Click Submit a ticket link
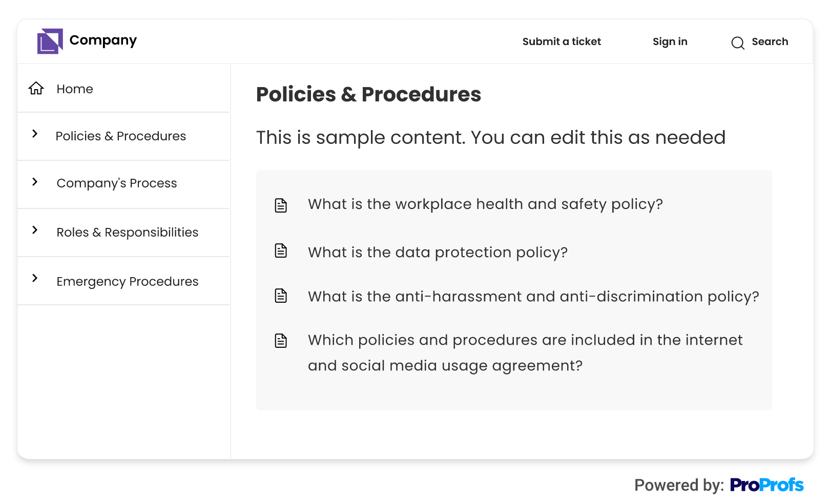The image size is (830, 504). 562,41
